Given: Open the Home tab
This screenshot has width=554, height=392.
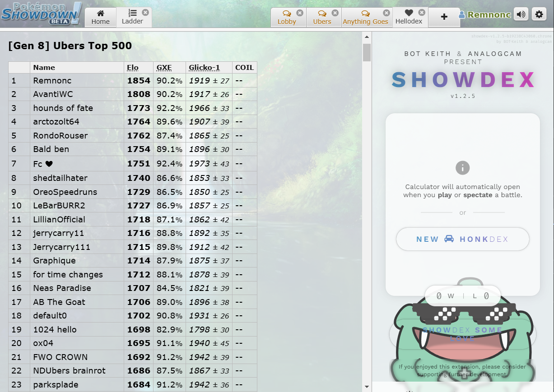Looking at the screenshot, I should pos(100,18).
